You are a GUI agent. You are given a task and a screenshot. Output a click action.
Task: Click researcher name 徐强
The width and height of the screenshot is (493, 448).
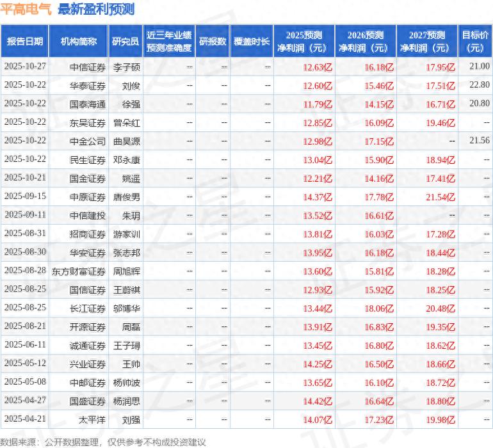[131, 104]
